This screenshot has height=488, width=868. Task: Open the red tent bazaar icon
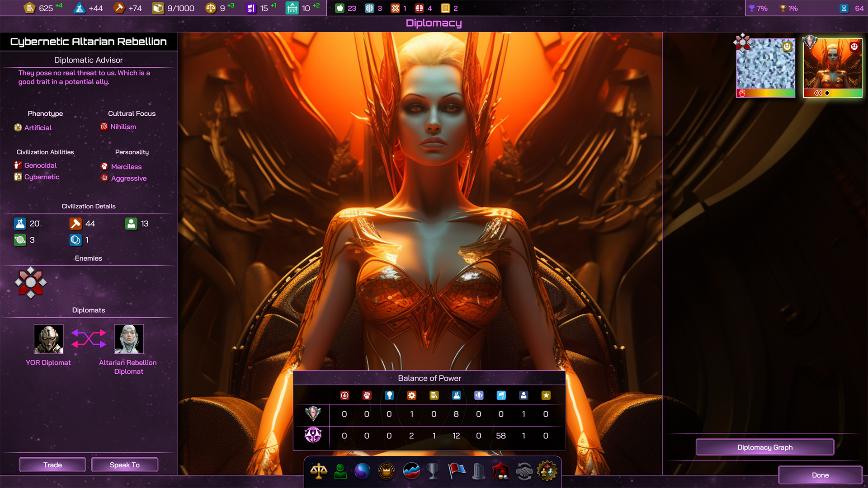click(x=501, y=471)
